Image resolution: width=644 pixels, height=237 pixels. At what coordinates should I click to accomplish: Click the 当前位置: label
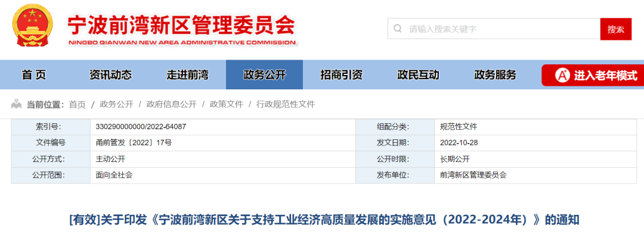click(45, 105)
